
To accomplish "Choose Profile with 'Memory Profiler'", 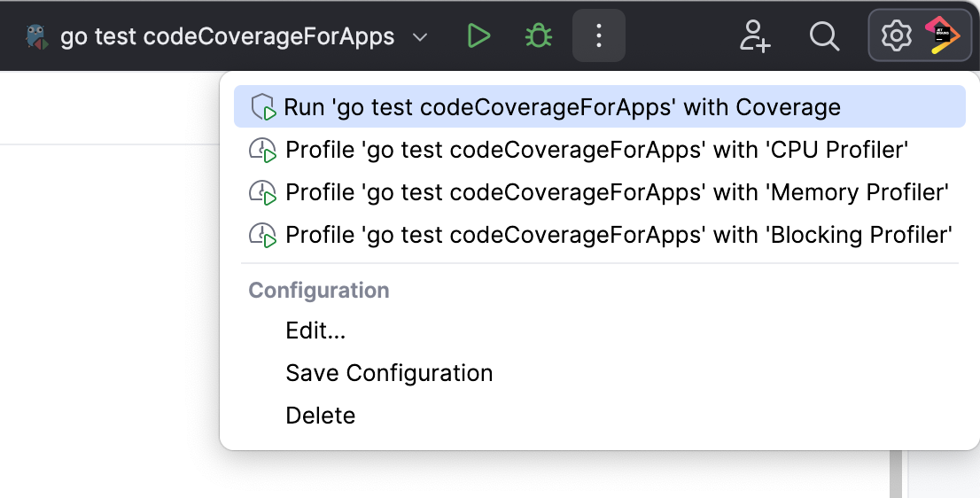I will pos(617,192).
